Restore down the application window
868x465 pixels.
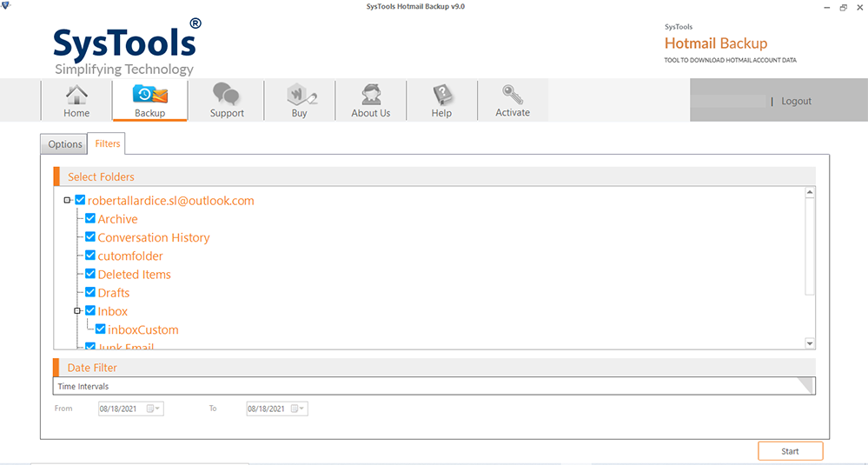pos(843,7)
